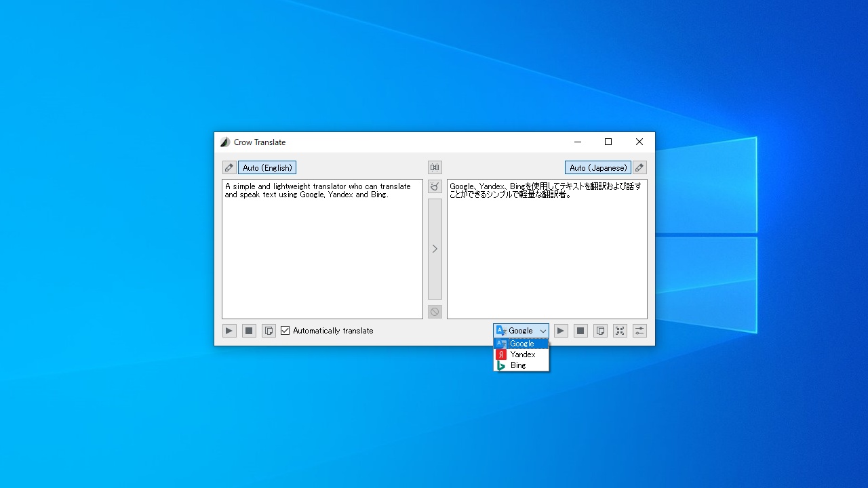Select the Auto (English) source language button
Viewport: 868px width, 488px height.
(267, 167)
